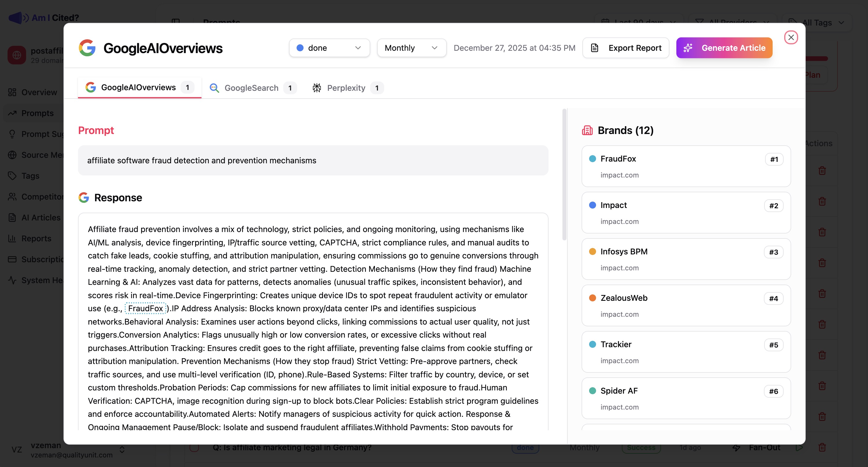Open the Source Mentions section
Viewport: 868px width, 467px height.
[40, 155]
